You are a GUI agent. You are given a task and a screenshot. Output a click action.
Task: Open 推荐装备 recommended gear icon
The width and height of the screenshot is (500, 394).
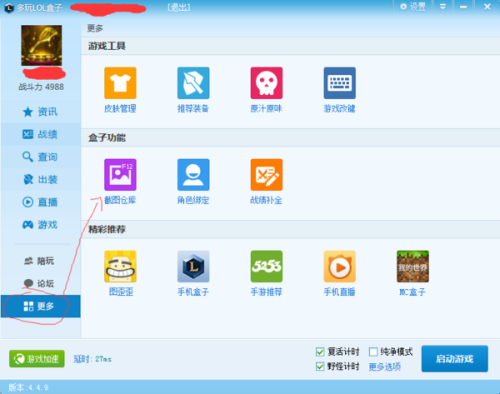193,83
